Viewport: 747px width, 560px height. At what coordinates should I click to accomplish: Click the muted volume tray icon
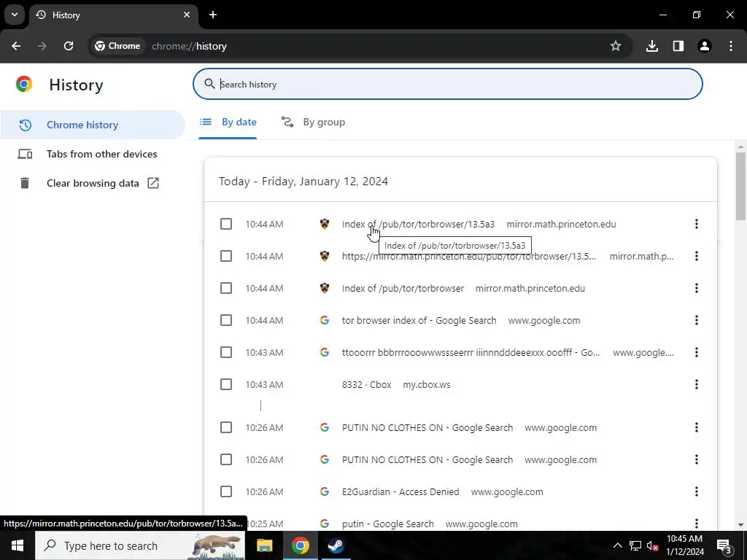(653, 545)
